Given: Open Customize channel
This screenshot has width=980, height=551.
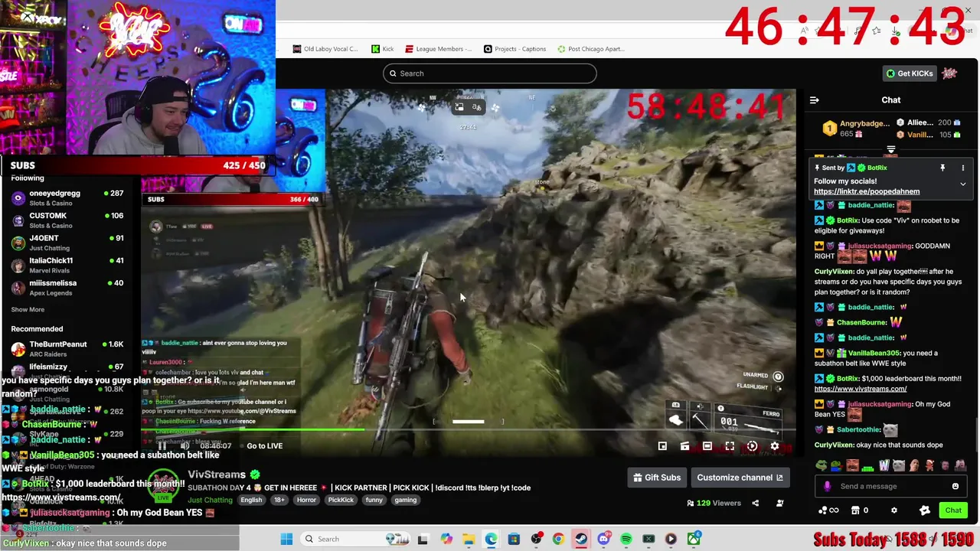Looking at the screenshot, I should pyautogui.click(x=740, y=478).
